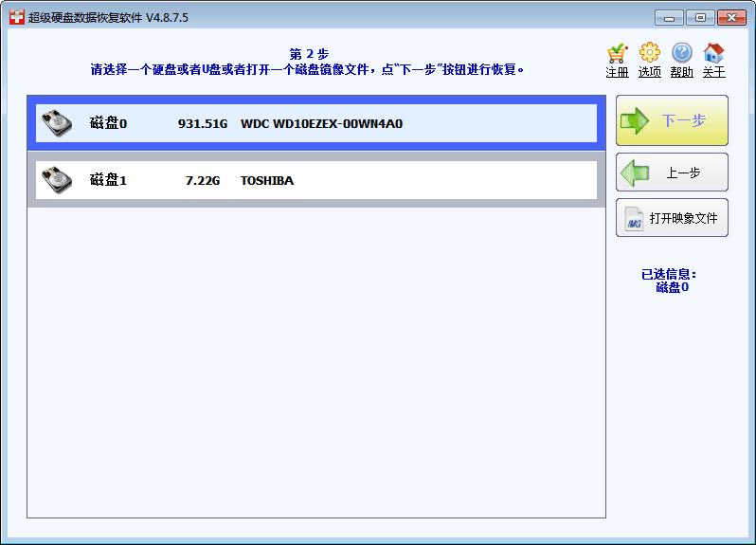
Task: Click the 下一步 next step button
Action: point(672,120)
